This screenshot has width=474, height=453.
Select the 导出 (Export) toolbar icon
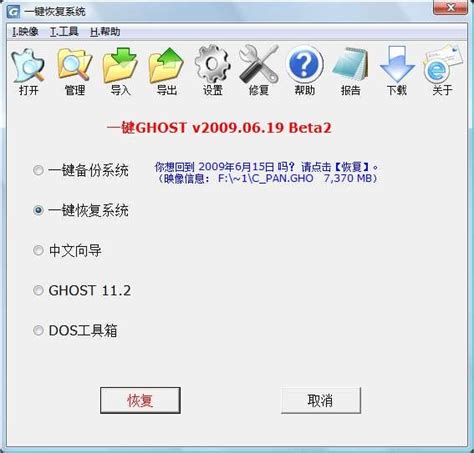(166, 65)
